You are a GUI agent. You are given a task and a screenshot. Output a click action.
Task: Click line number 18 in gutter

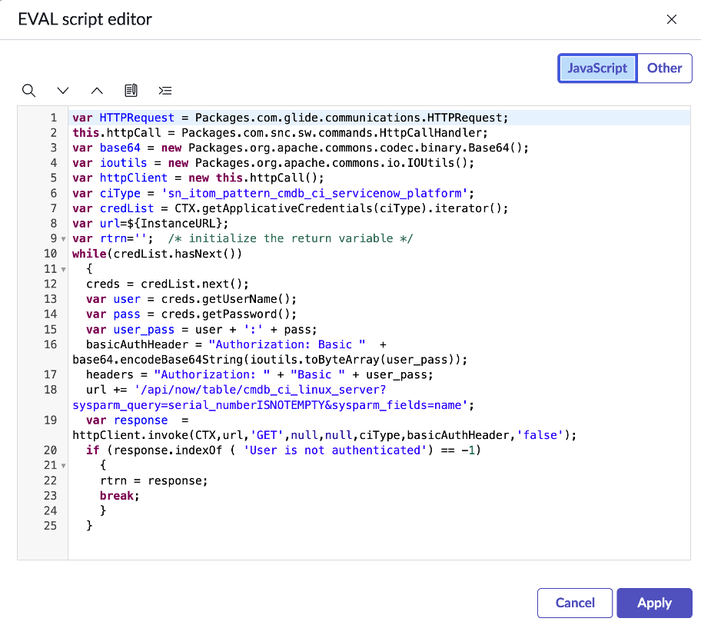[50, 390]
